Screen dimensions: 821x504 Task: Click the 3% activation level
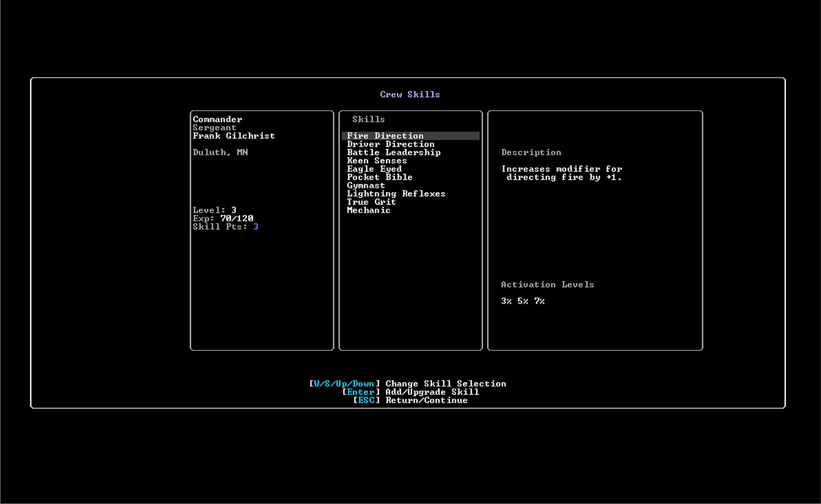coord(506,301)
